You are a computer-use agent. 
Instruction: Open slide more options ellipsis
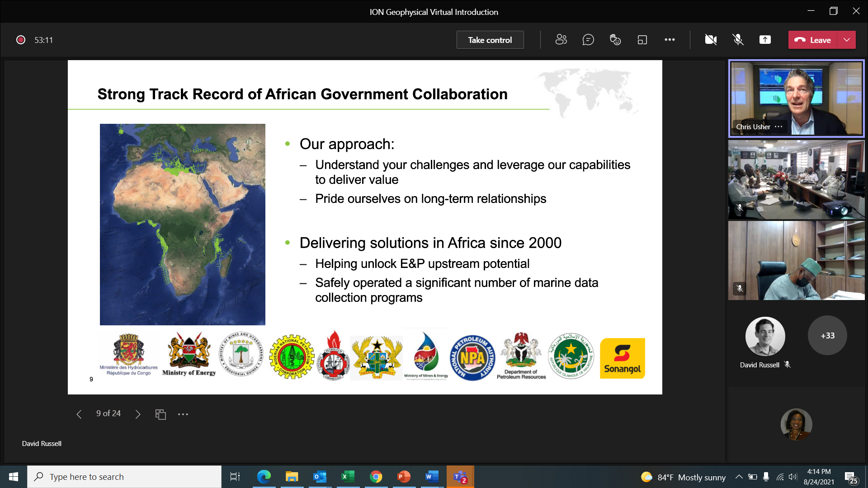[x=183, y=414]
